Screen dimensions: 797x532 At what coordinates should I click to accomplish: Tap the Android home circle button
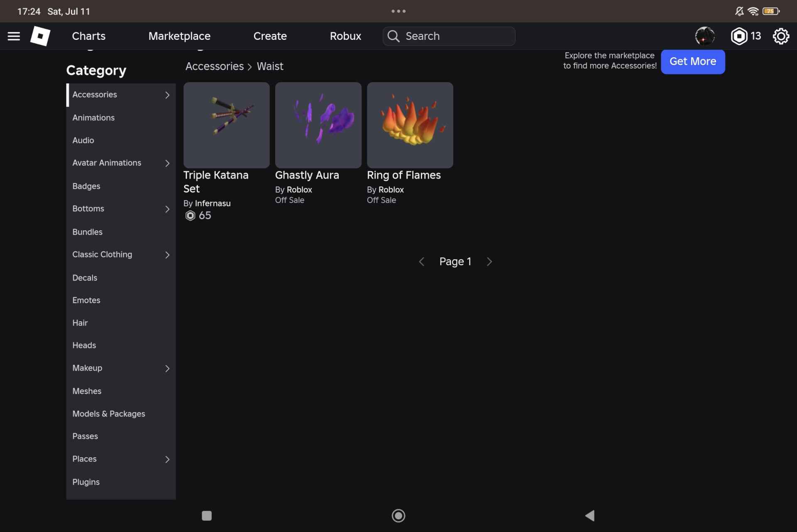[x=398, y=516]
